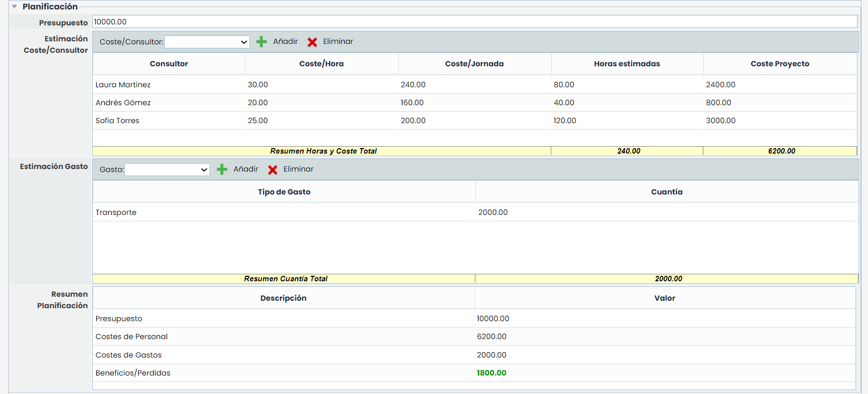
Task: Open the Gasto dropdown list
Action: 167,170
